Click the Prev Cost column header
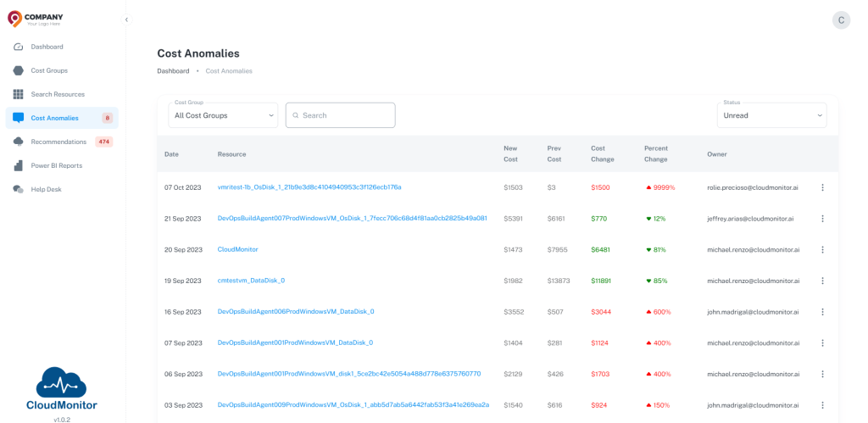Viewport: 868px width, 423px height. [x=554, y=154]
